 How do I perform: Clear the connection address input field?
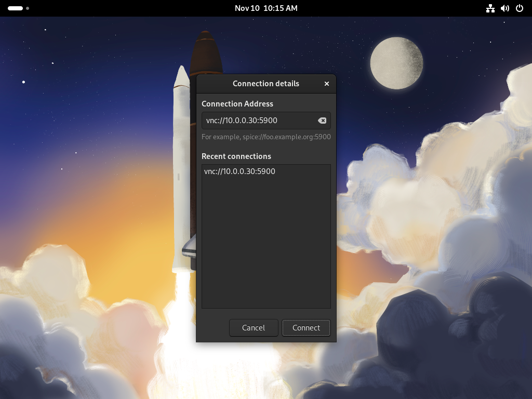323,120
